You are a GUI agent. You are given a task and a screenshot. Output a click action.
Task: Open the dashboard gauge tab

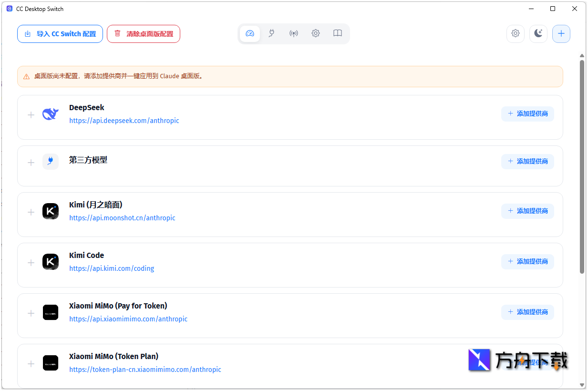[x=250, y=33]
